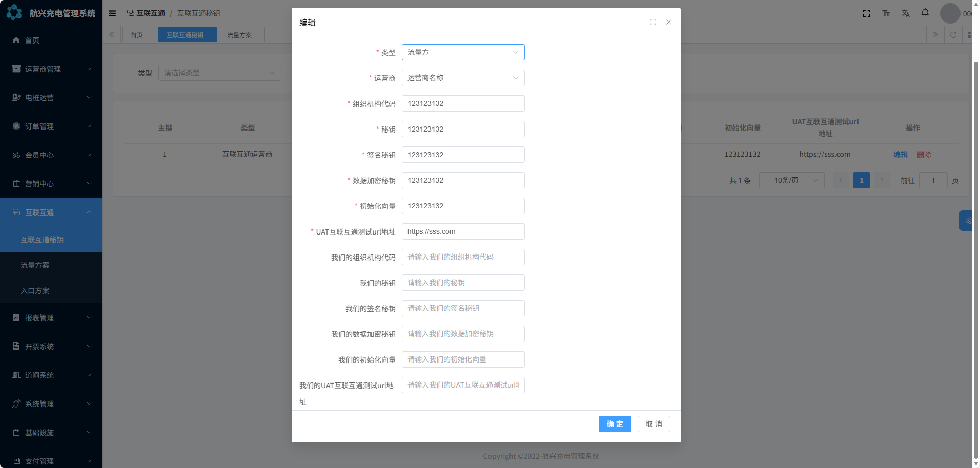Collapse the 互联互通 sidebar menu
980x468 pixels.
[x=51, y=212]
